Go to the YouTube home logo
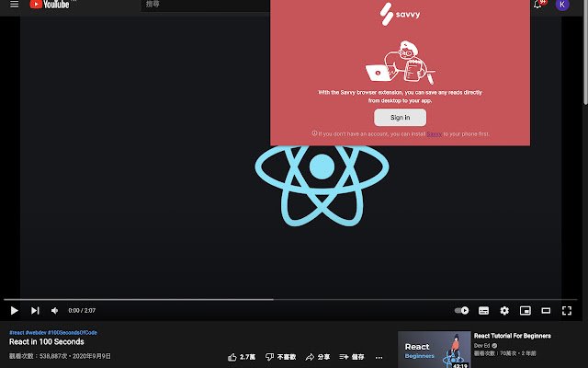 pos(50,4)
